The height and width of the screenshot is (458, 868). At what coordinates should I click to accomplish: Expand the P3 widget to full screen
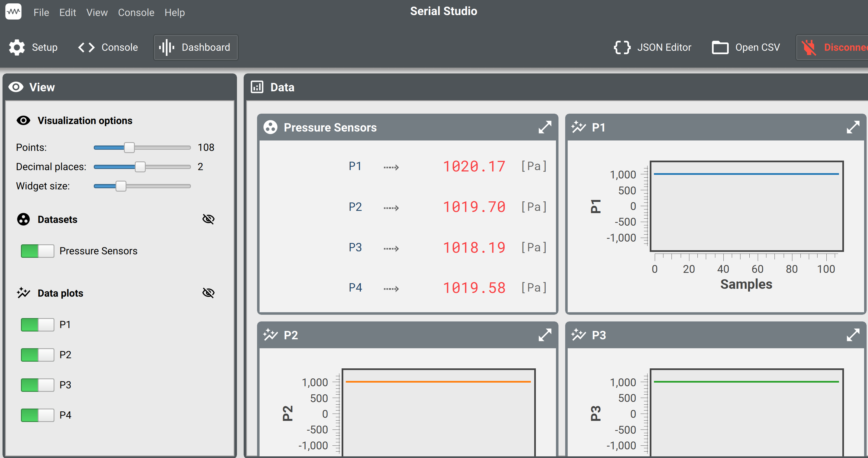[x=854, y=335]
